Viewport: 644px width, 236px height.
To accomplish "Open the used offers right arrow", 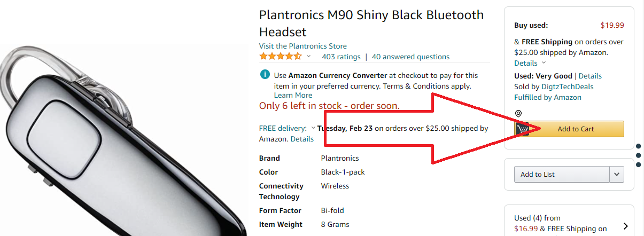I will pos(625,226).
